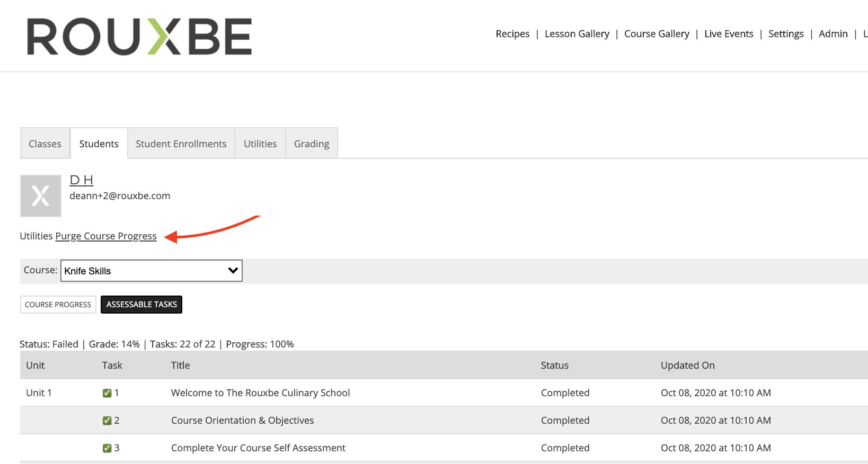Click Completed status for Welcome task row
868x464 pixels.
(x=565, y=393)
